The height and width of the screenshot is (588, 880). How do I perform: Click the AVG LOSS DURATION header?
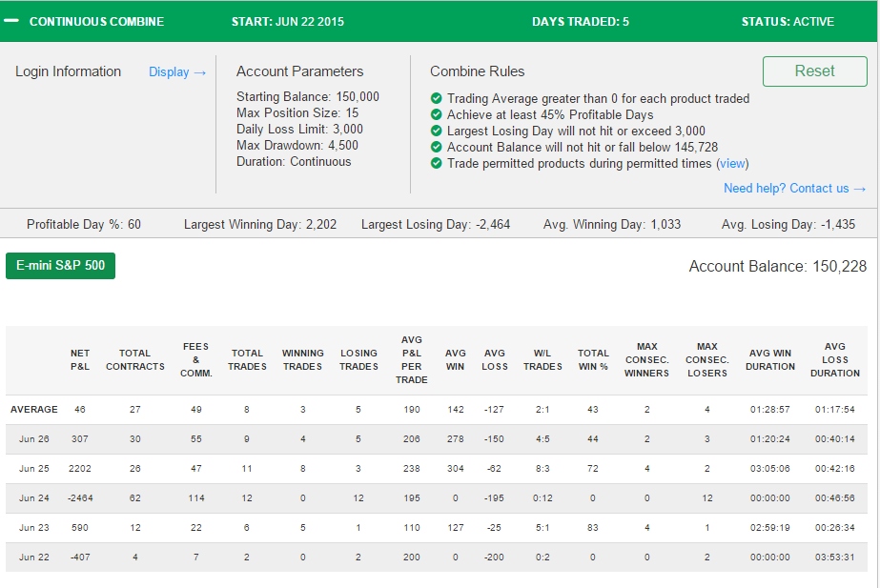pos(835,360)
